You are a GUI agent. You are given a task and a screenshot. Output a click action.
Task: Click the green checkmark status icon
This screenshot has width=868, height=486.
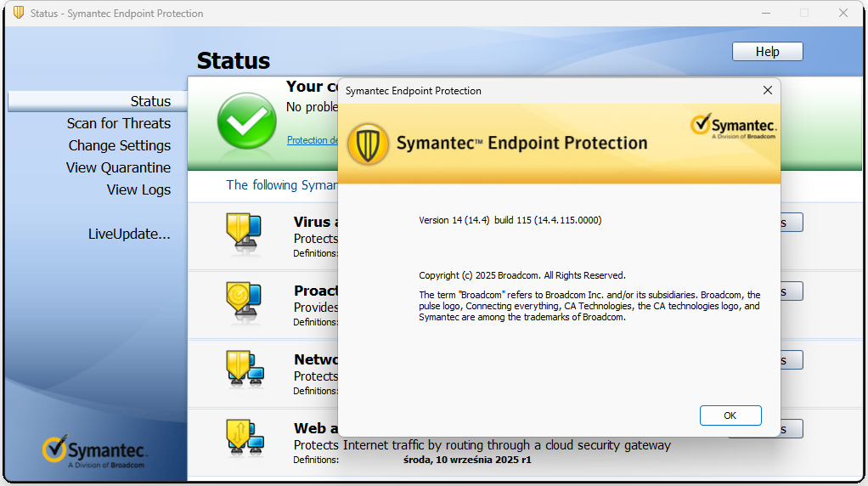[246, 121]
